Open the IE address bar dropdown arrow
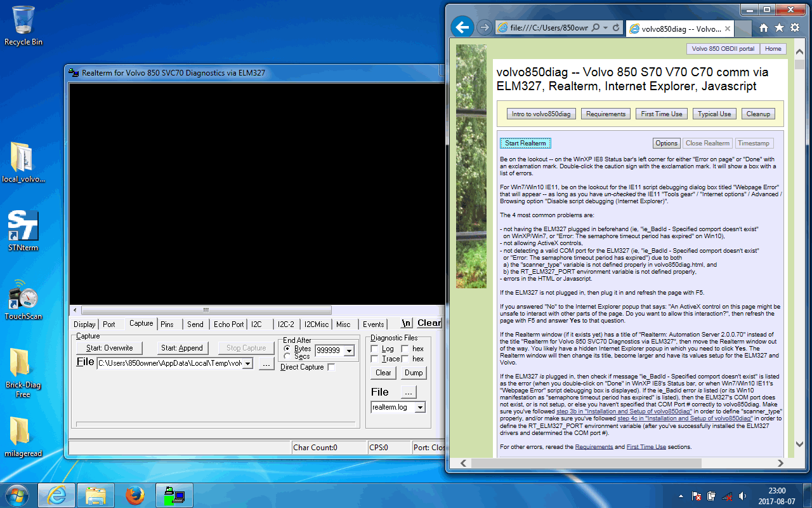 coord(606,28)
